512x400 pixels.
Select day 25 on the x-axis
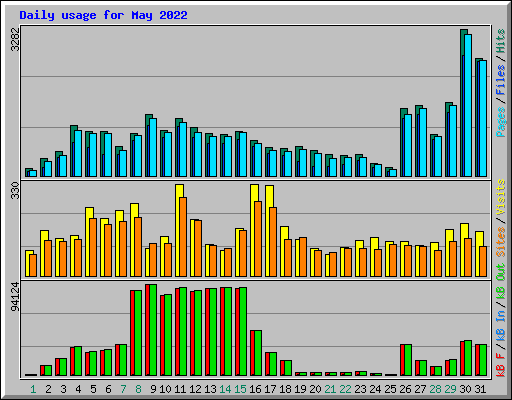point(390,389)
